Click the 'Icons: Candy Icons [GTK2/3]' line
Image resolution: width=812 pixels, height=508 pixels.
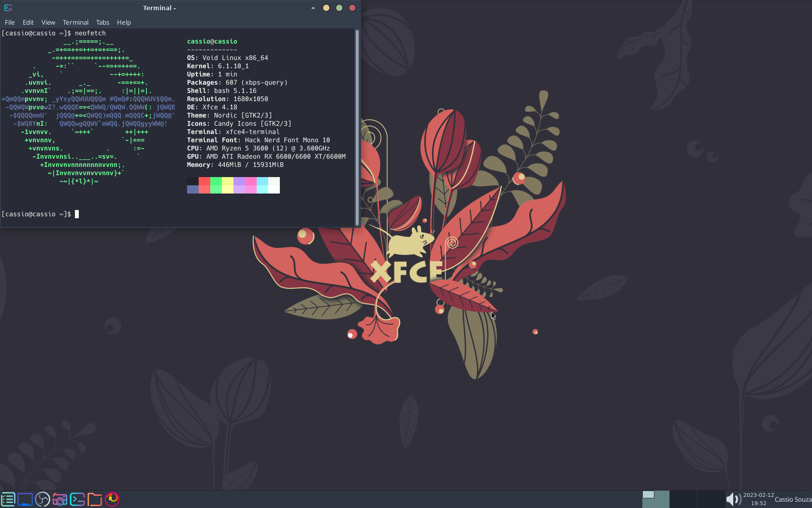click(239, 124)
